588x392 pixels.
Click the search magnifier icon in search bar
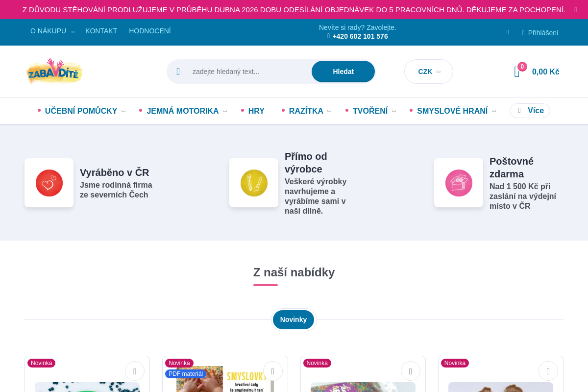point(178,72)
